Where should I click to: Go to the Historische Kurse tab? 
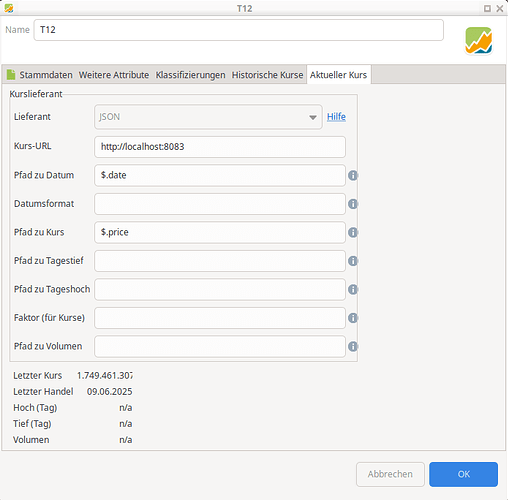[267, 75]
